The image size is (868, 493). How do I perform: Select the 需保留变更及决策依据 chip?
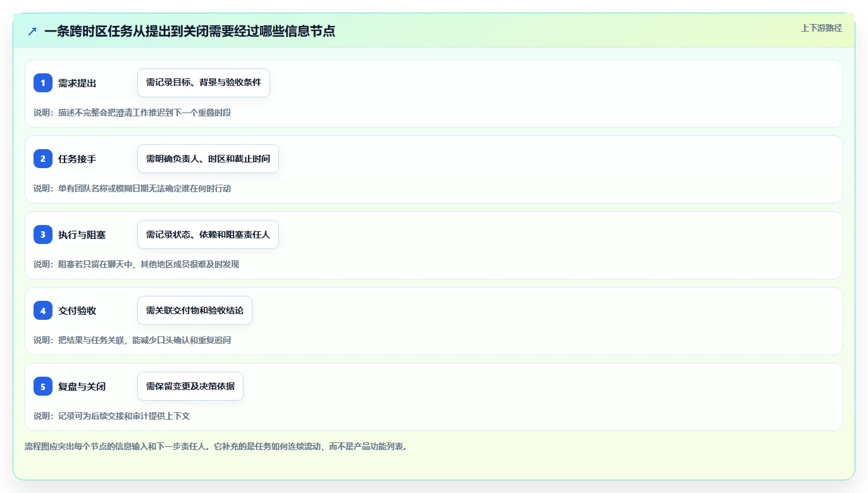(190, 386)
